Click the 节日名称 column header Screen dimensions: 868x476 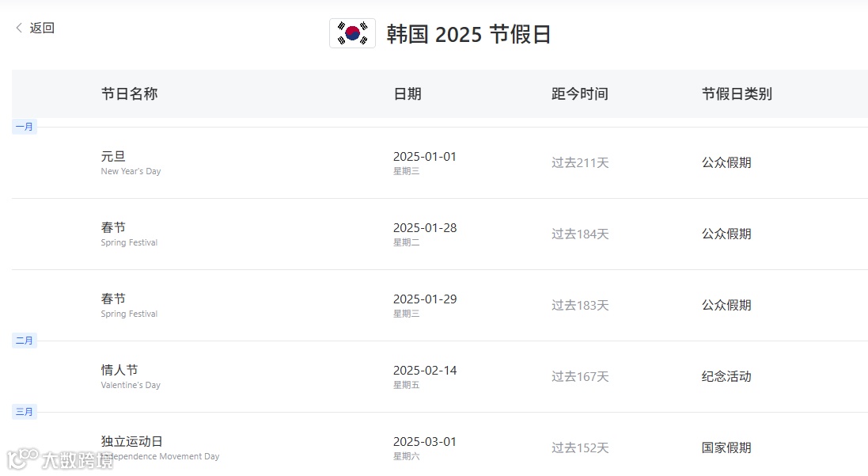(130, 93)
